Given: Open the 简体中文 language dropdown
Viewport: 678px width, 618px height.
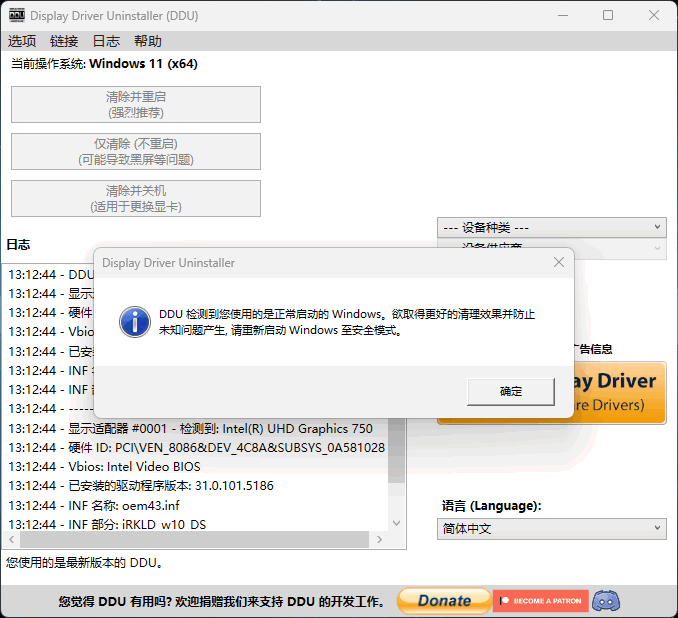Looking at the screenshot, I should [x=552, y=528].
